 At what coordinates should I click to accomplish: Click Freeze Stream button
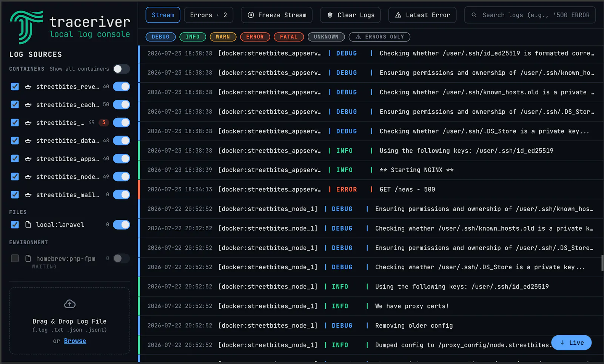(x=277, y=15)
